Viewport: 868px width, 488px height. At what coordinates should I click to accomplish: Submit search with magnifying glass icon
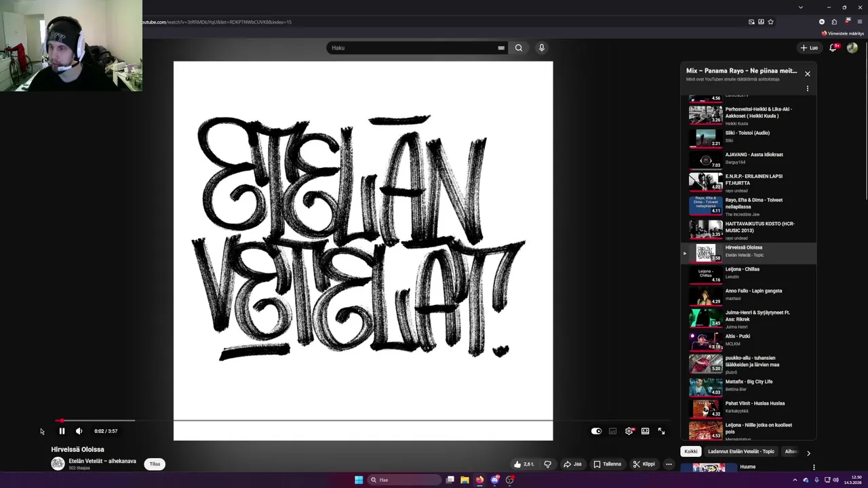[x=519, y=48]
